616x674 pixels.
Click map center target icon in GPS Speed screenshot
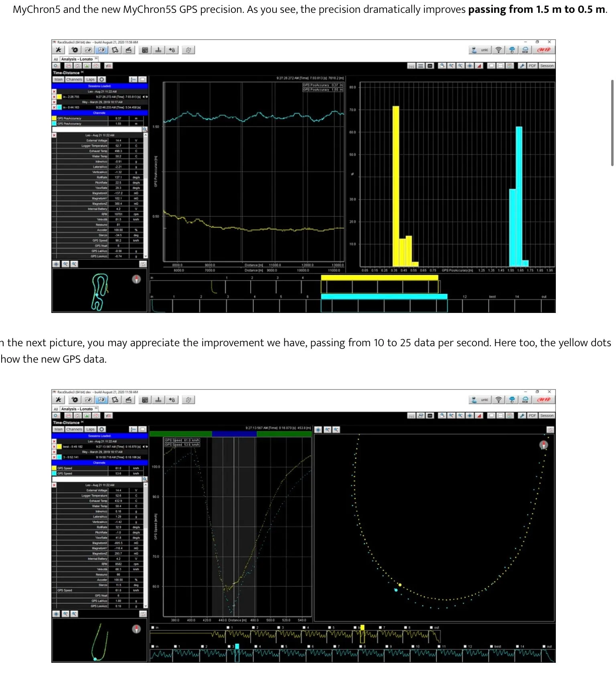point(318,430)
